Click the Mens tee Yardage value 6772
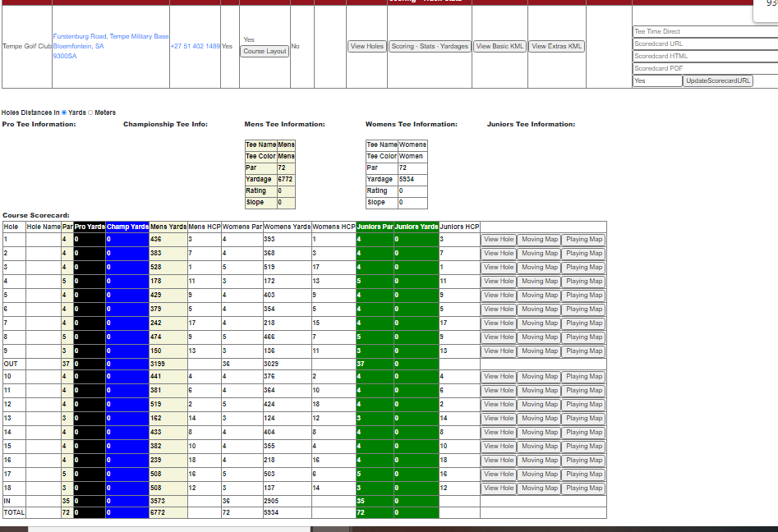This screenshot has height=532, width=778. pyautogui.click(x=286, y=180)
